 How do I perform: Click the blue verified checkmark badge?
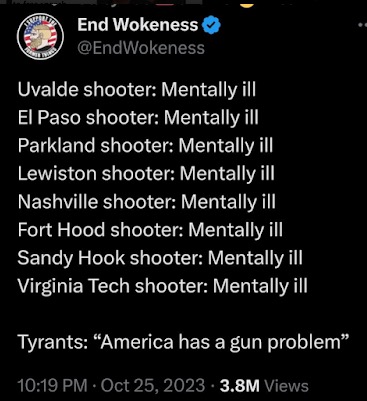(x=211, y=26)
